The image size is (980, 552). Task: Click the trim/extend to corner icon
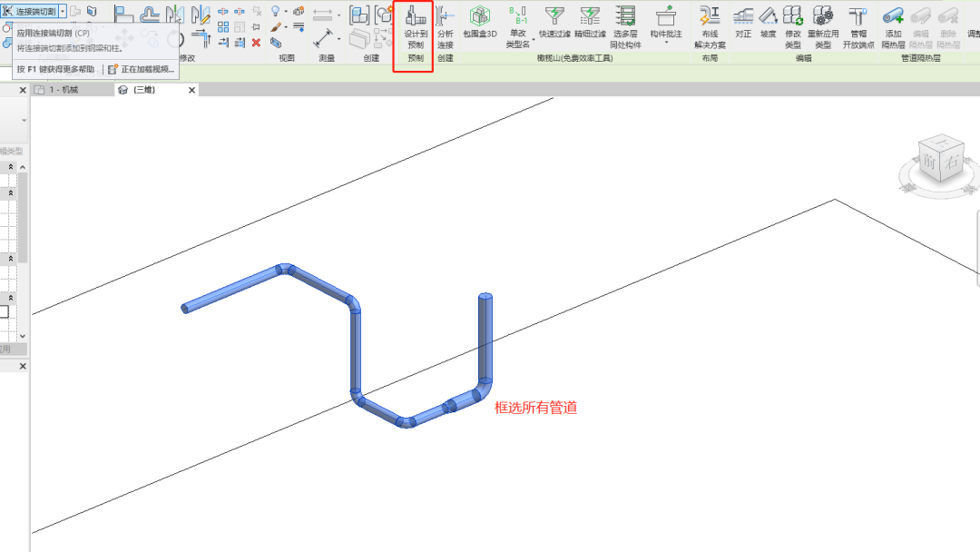pos(201,39)
